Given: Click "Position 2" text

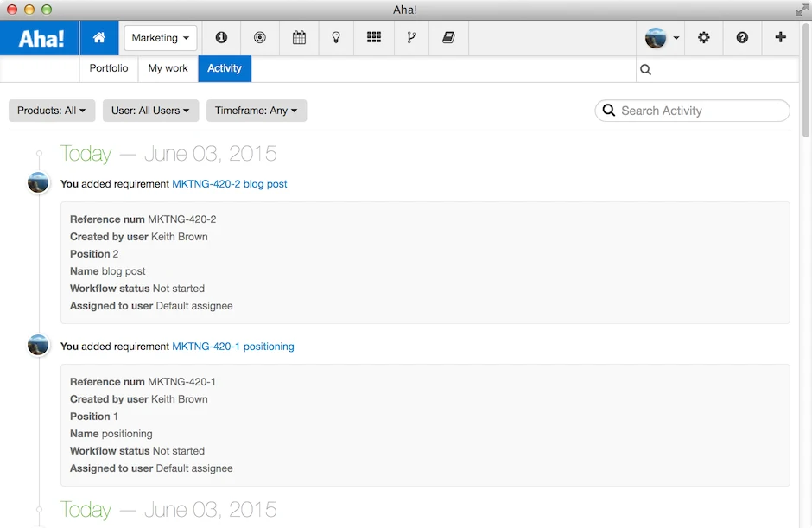Looking at the screenshot, I should click(x=94, y=254).
